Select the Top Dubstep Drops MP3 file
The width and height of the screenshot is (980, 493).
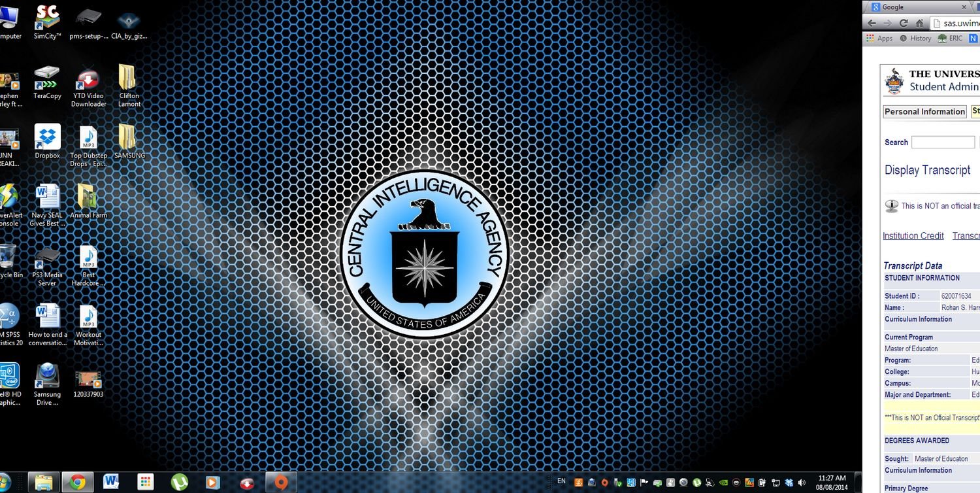(88, 146)
